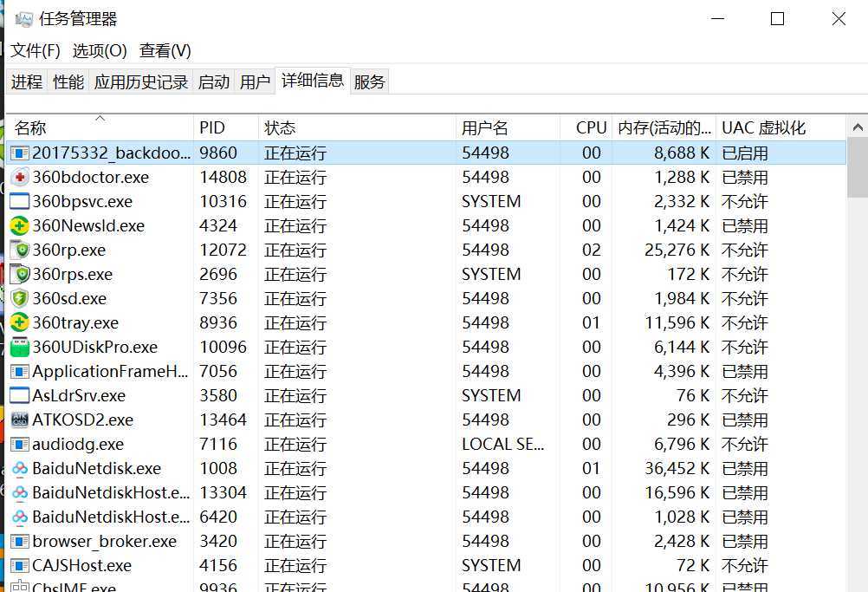This screenshot has height=592, width=868.
Task: Sort by the 用户名 column header
Action: pos(508,128)
